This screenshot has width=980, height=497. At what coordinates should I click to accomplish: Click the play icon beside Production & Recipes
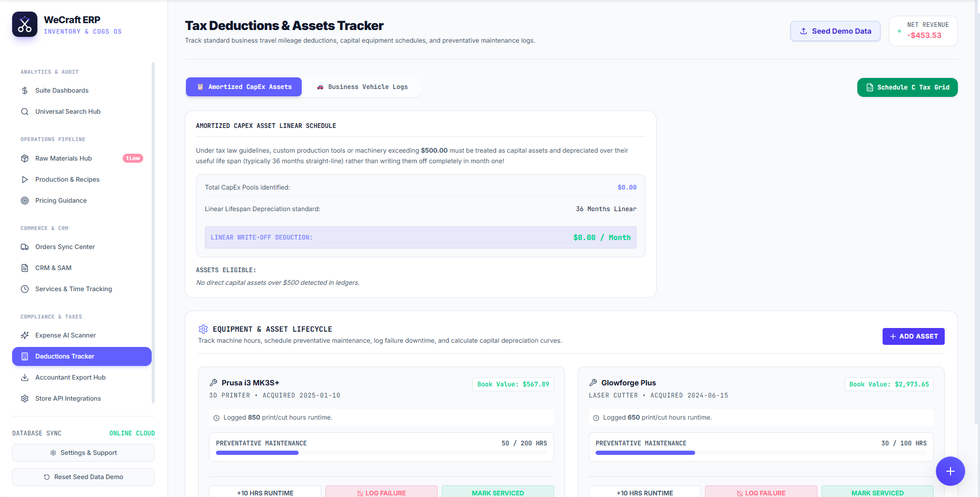25,180
